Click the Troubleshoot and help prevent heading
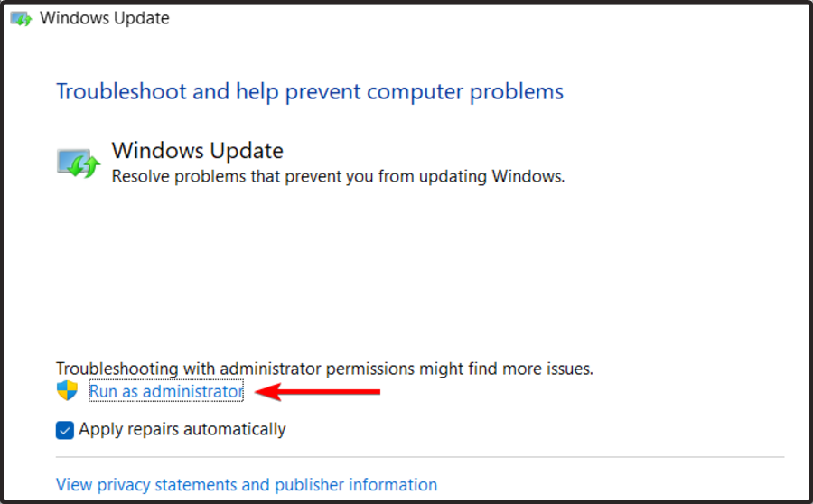813x504 pixels. [x=310, y=91]
